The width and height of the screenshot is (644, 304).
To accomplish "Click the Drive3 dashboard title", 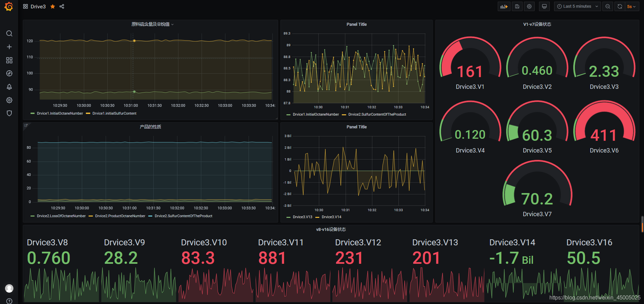I will click(x=38, y=6).
